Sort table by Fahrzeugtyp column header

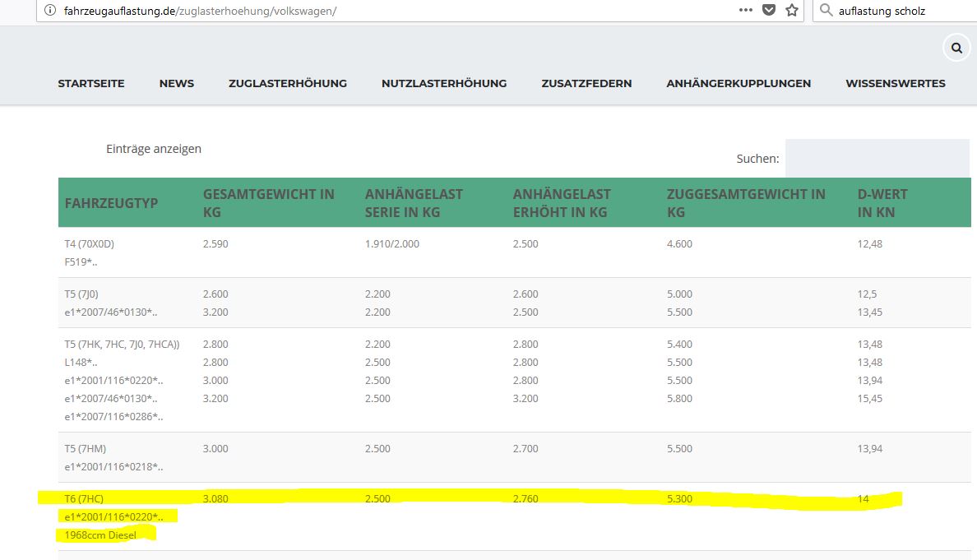point(111,202)
